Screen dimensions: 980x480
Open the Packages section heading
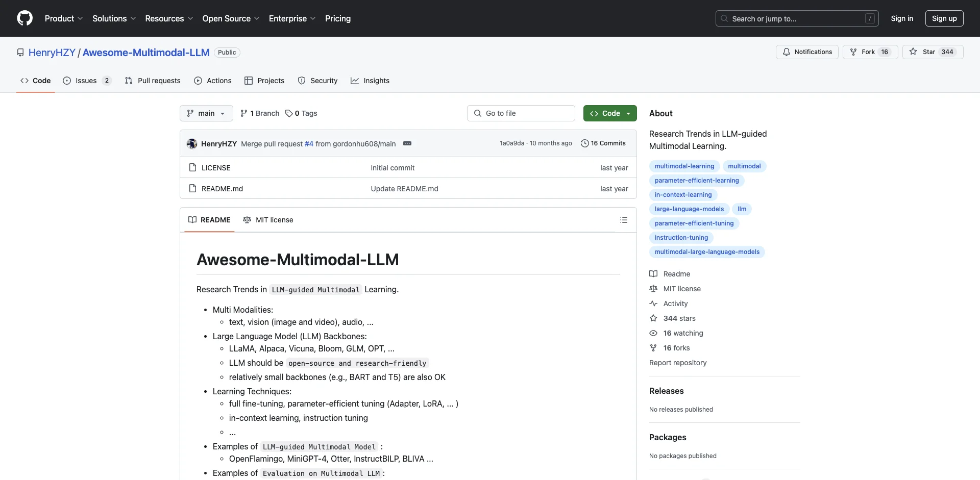coord(668,437)
